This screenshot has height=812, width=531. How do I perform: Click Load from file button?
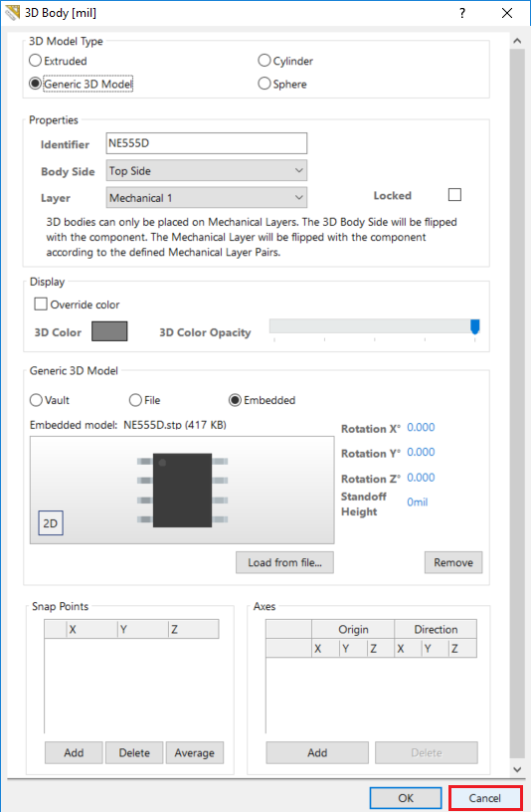(x=284, y=562)
